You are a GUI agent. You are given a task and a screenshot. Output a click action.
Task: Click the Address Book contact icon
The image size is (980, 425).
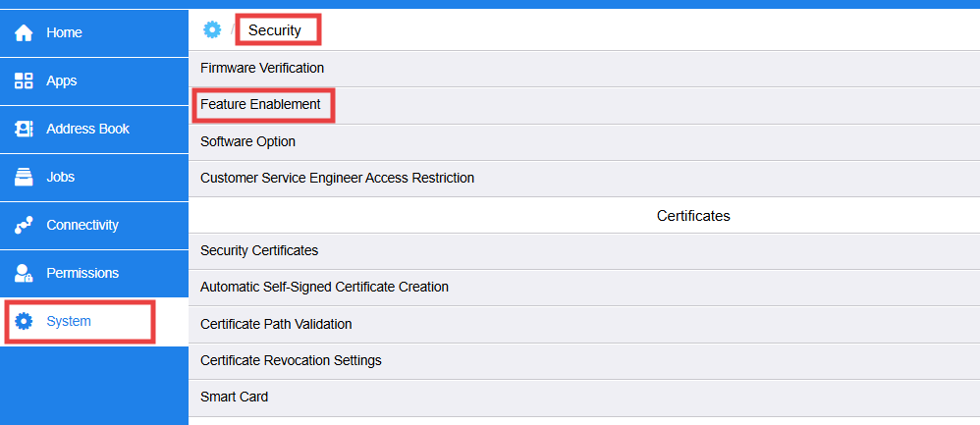25,130
